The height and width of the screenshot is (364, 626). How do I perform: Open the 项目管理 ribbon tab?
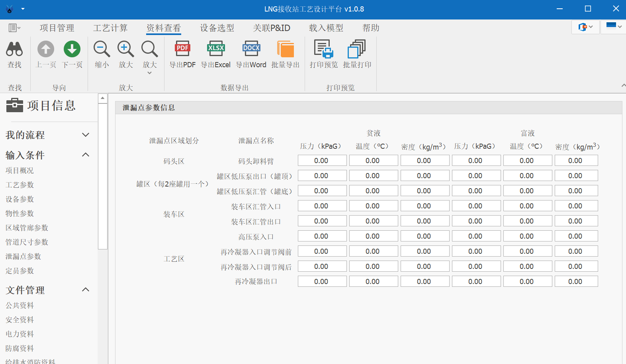pyautogui.click(x=57, y=28)
